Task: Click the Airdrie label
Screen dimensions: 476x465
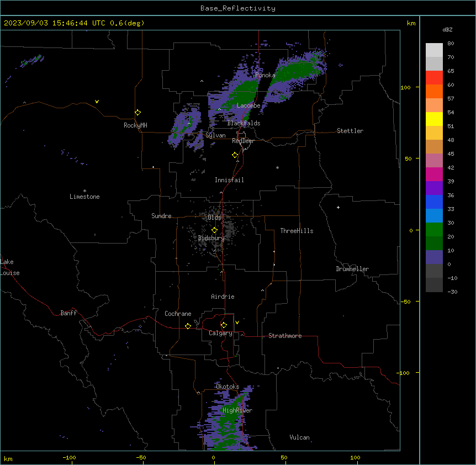Action: click(x=223, y=297)
